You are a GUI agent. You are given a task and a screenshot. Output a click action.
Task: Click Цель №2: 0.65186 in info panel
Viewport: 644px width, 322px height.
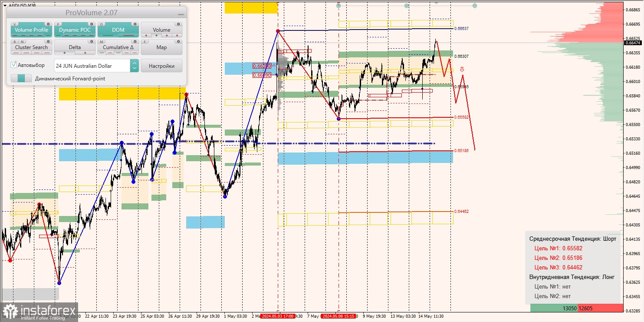pyautogui.click(x=558, y=258)
